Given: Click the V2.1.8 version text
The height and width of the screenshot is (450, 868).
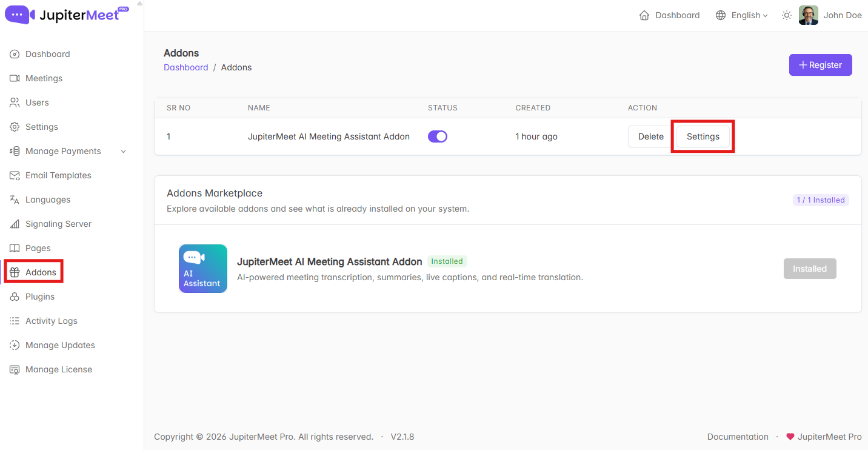Looking at the screenshot, I should point(402,437).
